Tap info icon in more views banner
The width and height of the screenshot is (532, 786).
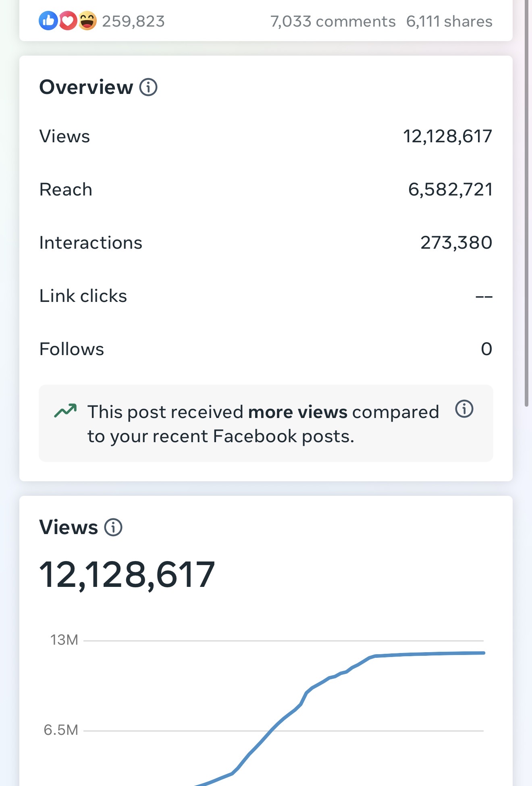(464, 409)
